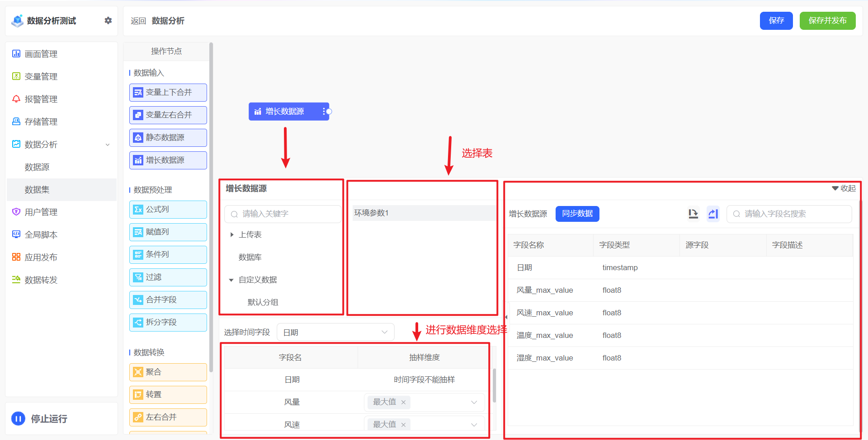Select the 合并字段 merge fields node
The image size is (868, 440).
(x=168, y=300)
